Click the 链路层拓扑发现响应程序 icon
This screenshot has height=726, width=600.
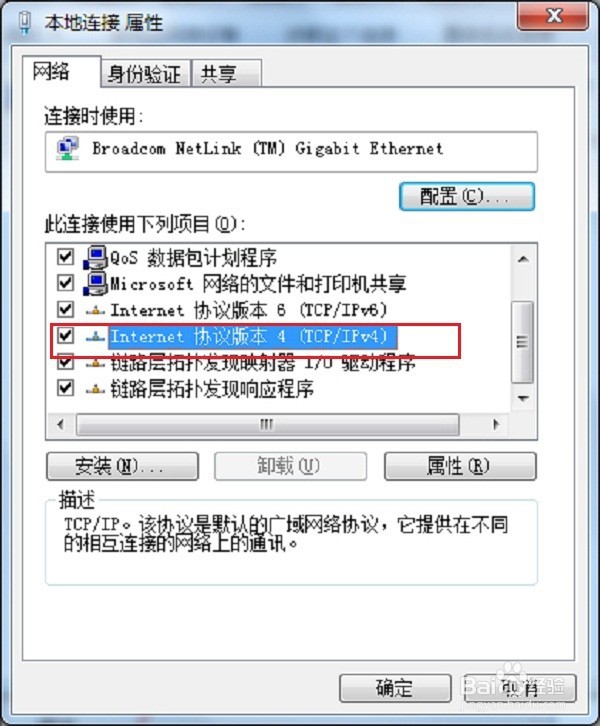tap(95, 389)
